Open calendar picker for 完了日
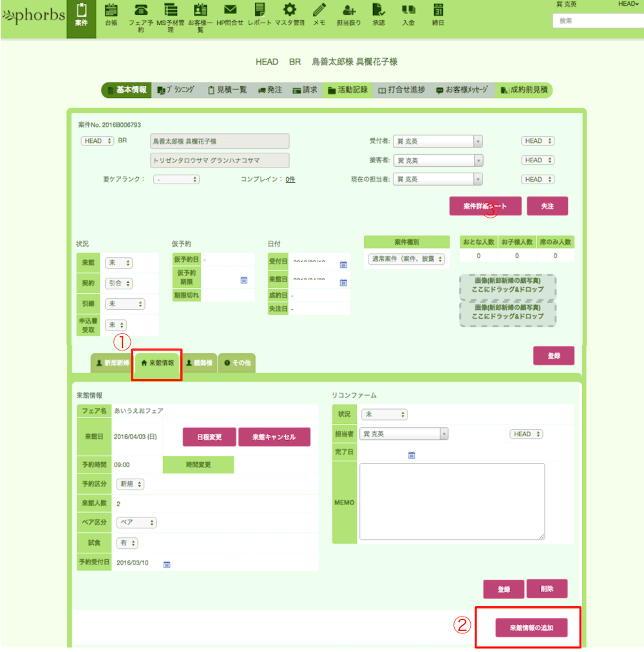Viewport: 644px width, 652px height. tap(412, 455)
